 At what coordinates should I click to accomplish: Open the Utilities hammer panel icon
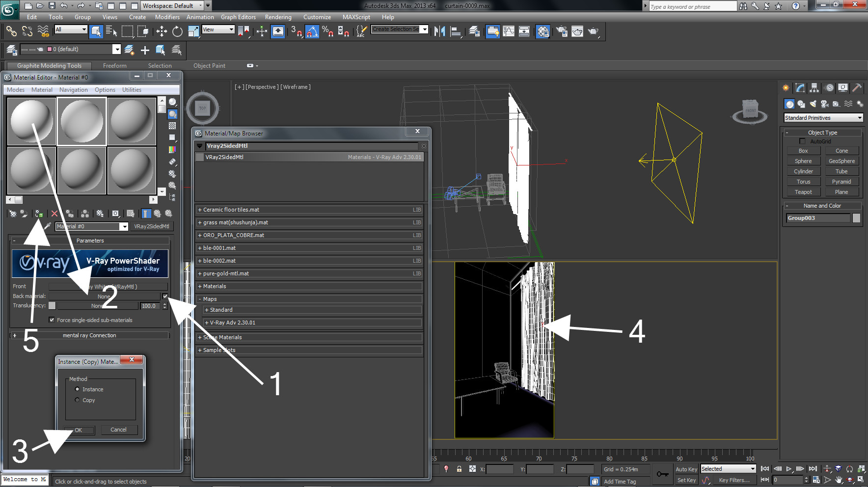pyautogui.click(x=857, y=88)
